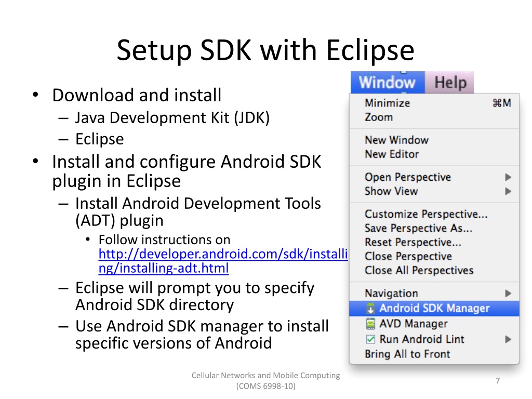Select Reset Perspective... entry
The width and height of the screenshot is (532, 399).
(434, 242)
